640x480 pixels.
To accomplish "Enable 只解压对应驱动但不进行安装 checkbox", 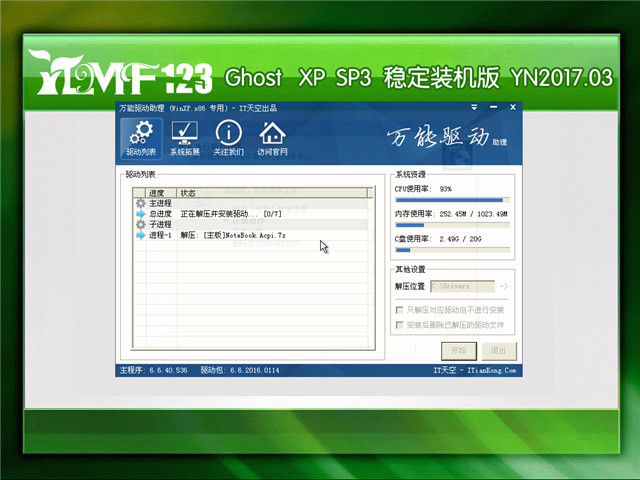I will [x=400, y=310].
